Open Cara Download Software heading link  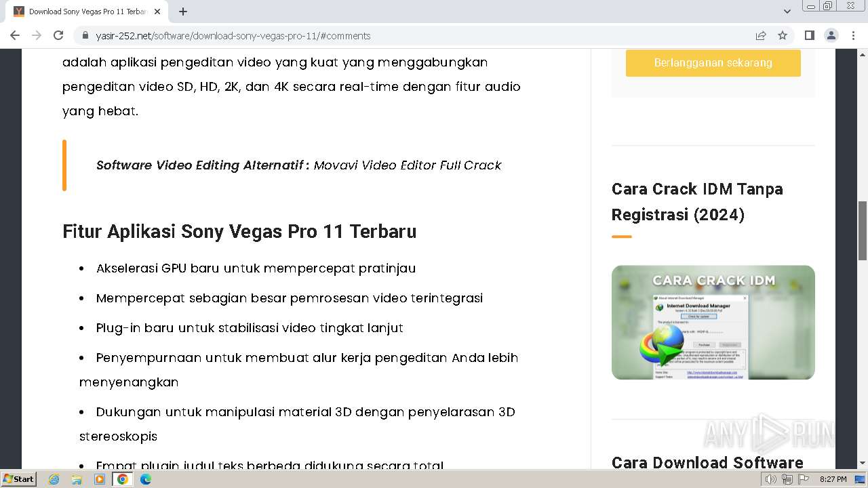point(707,462)
